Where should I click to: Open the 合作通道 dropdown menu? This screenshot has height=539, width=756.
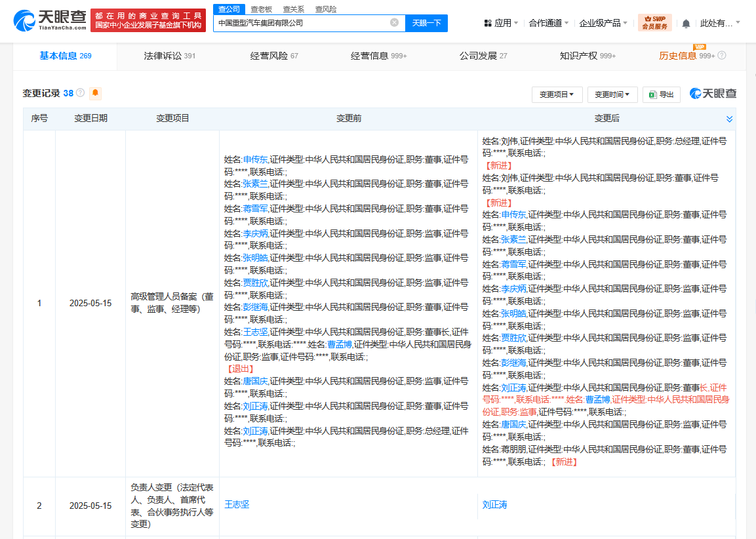coord(549,23)
